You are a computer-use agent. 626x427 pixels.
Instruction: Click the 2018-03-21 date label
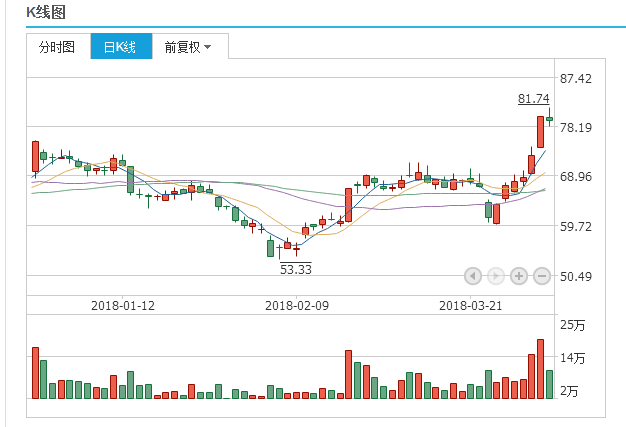[x=471, y=306]
